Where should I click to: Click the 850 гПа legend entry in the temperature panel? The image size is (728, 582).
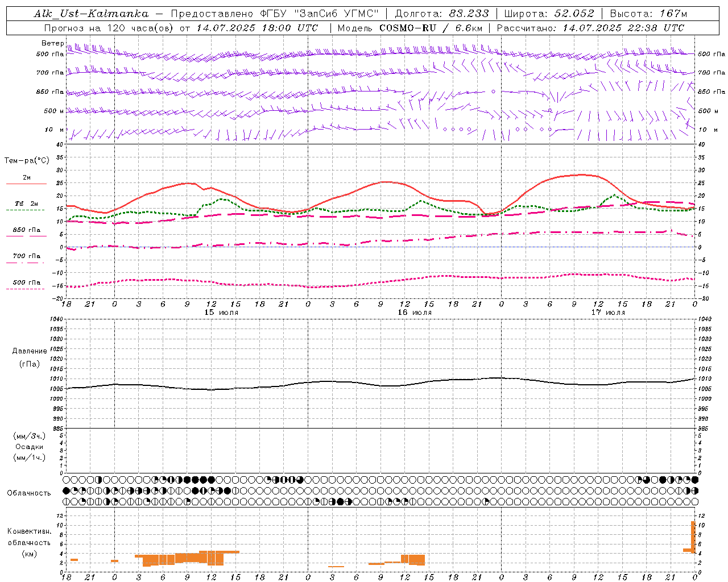click(x=26, y=230)
